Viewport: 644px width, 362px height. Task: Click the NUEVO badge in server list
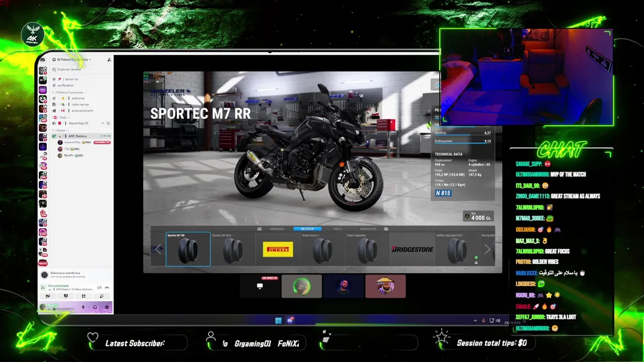[x=43, y=263]
